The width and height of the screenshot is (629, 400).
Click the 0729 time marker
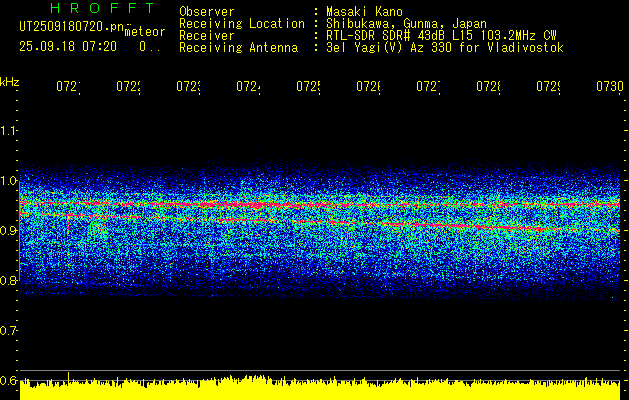[x=548, y=87]
